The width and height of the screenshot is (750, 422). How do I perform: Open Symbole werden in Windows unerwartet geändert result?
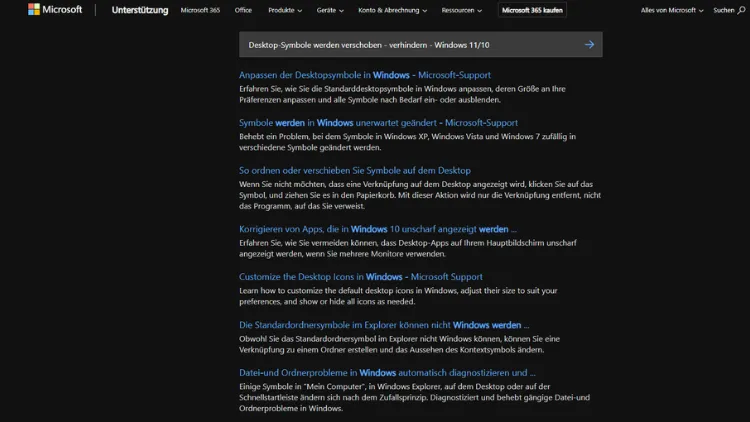coord(378,123)
